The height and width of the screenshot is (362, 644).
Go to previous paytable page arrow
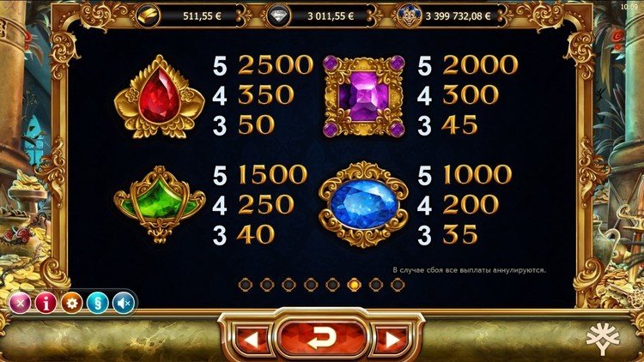coord(251,340)
